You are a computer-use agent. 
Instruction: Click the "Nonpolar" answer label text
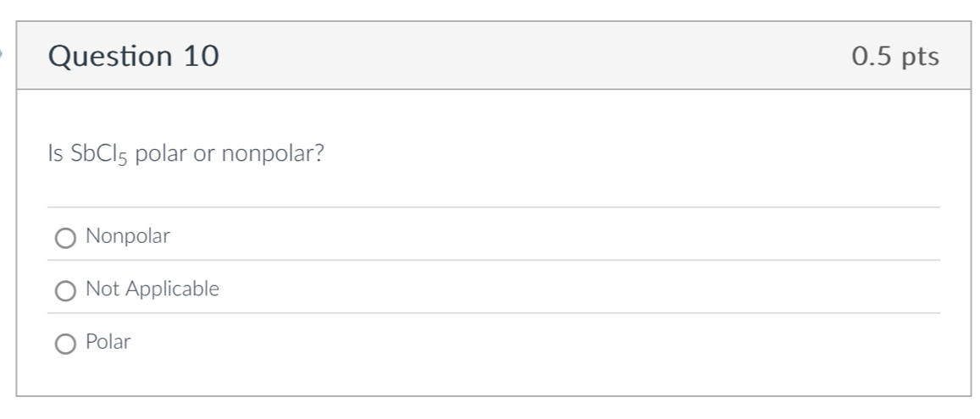(128, 237)
